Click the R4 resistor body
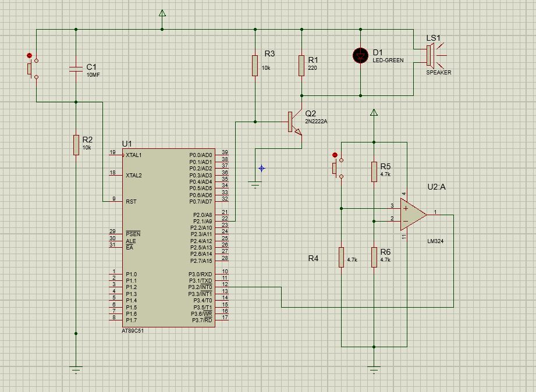536x392 pixels. 341,257
